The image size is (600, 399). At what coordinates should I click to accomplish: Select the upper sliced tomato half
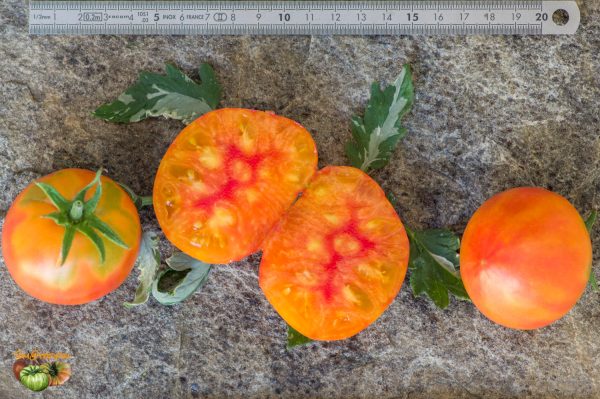[x=235, y=186]
